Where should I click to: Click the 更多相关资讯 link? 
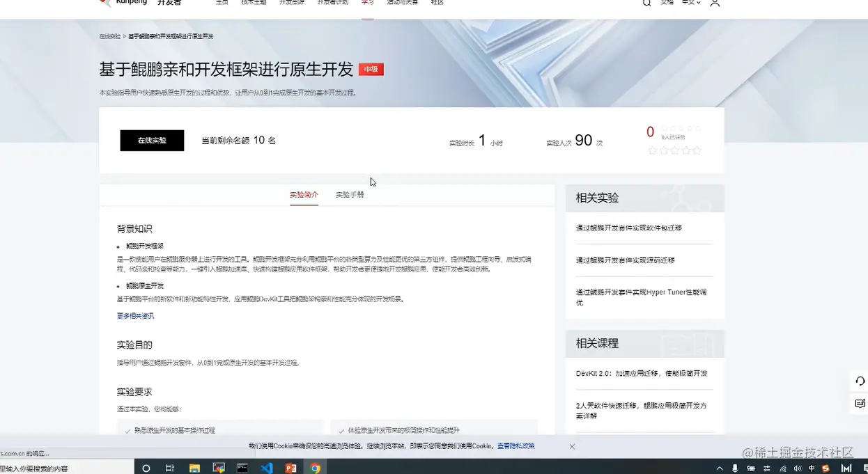[135, 315]
